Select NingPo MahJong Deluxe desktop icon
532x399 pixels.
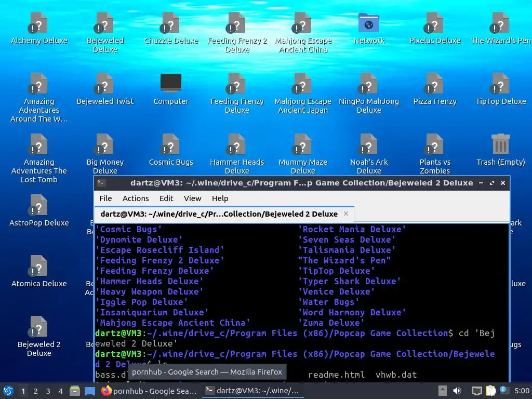tap(369, 94)
